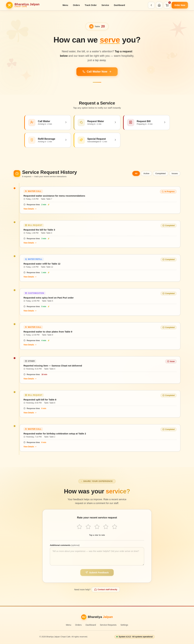This screenshot has height=644, width=194.
Task: Filter history by Issues
Action: [x=175, y=174]
